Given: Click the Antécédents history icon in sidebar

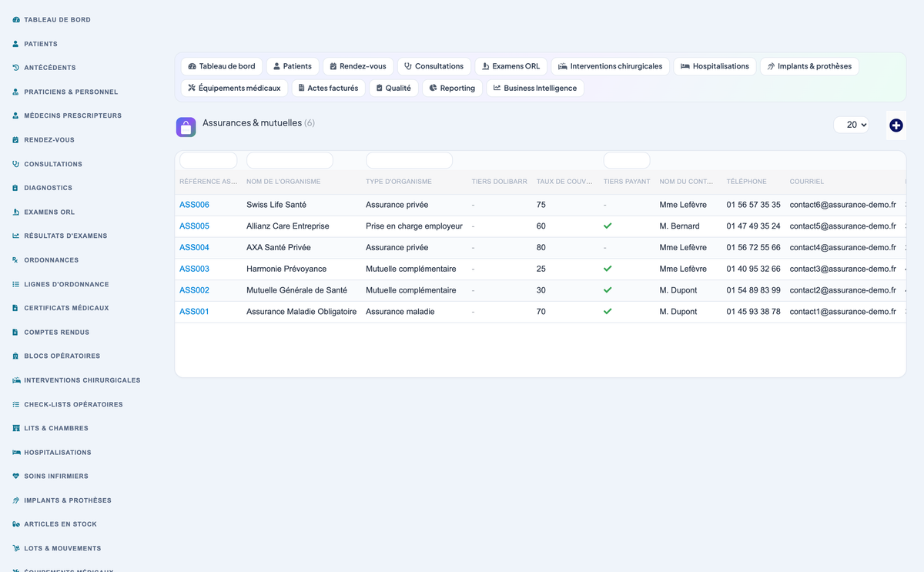Looking at the screenshot, I should (16, 68).
